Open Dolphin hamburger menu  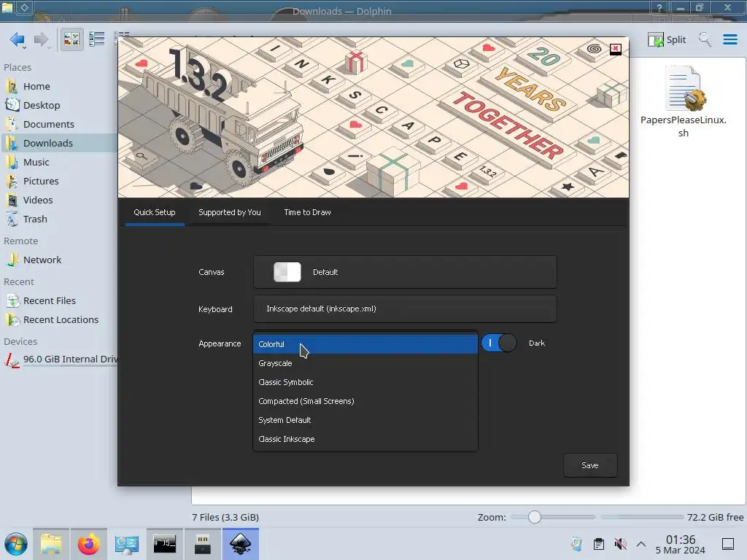(x=729, y=39)
